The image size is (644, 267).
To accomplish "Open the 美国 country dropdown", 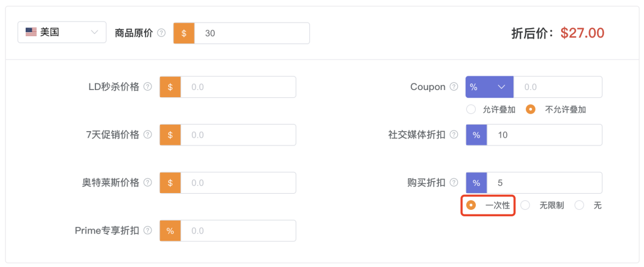I will coord(62,33).
